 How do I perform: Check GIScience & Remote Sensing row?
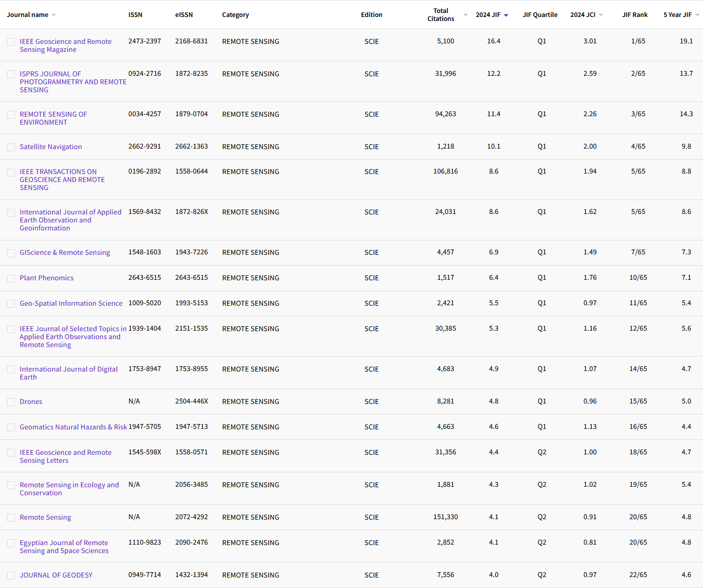coord(11,253)
